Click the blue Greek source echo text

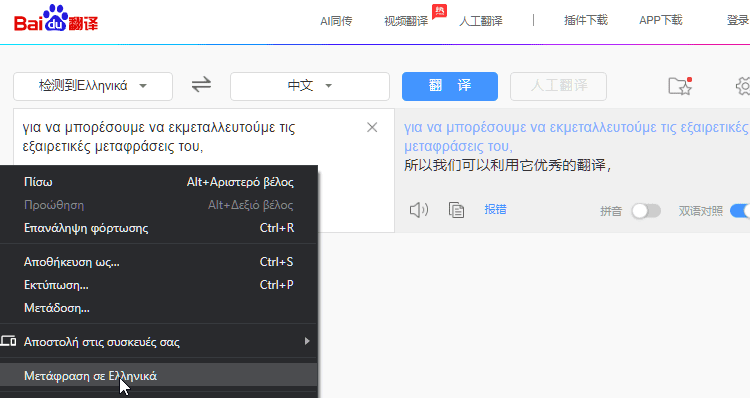pyautogui.click(x=576, y=136)
